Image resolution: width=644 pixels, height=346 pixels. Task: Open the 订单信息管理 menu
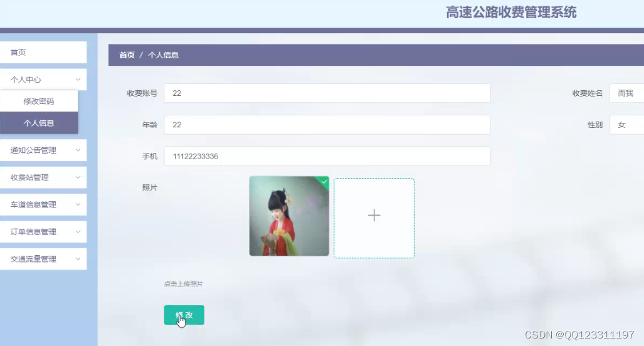(43, 231)
